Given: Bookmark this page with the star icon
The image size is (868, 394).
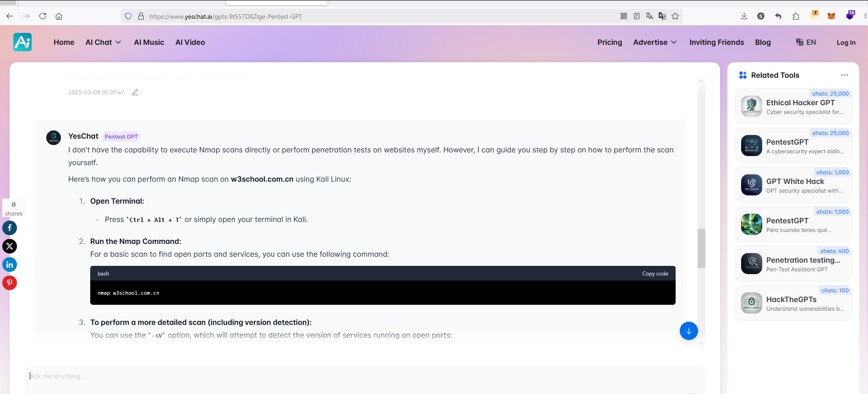Looking at the screenshot, I should [x=675, y=16].
